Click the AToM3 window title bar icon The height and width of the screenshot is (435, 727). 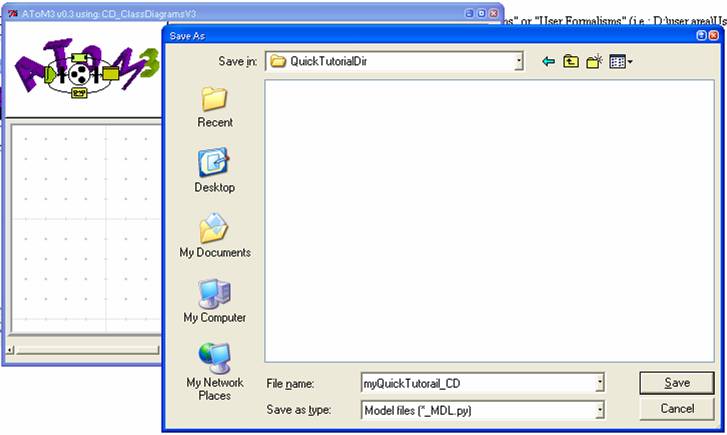coord(13,14)
